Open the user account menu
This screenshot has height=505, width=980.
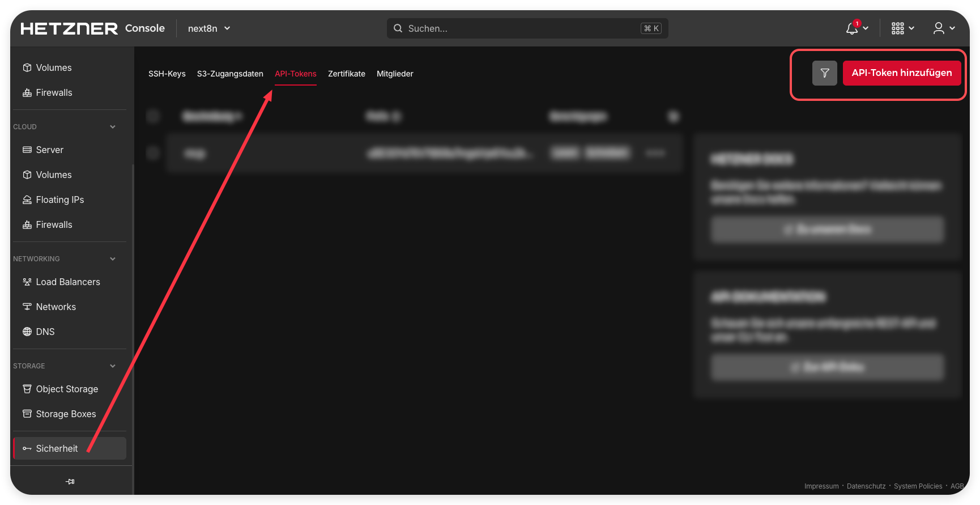point(944,28)
